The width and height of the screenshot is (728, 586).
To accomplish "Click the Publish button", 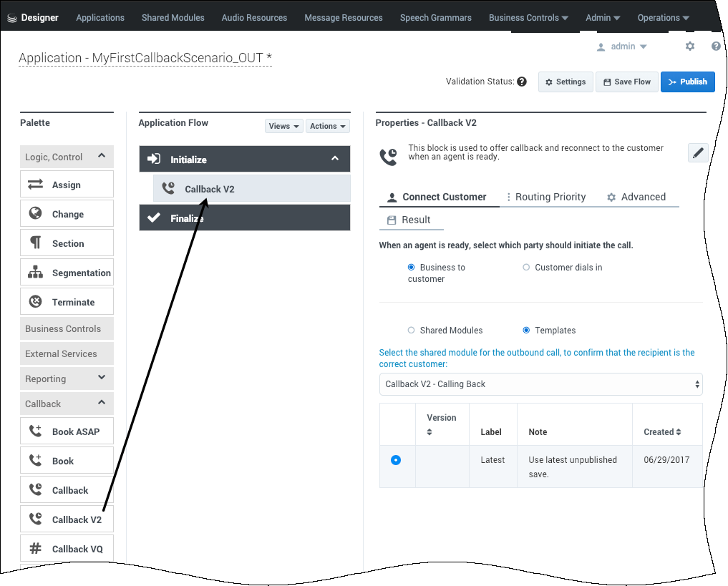I will (x=687, y=82).
